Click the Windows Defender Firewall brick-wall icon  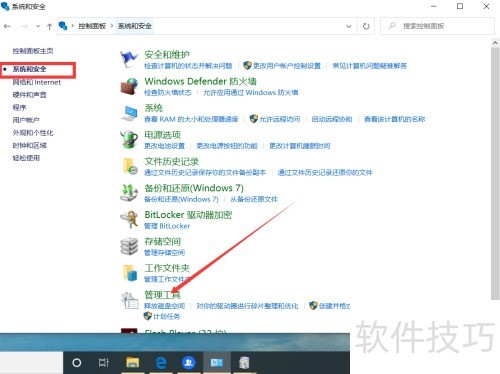click(129, 86)
